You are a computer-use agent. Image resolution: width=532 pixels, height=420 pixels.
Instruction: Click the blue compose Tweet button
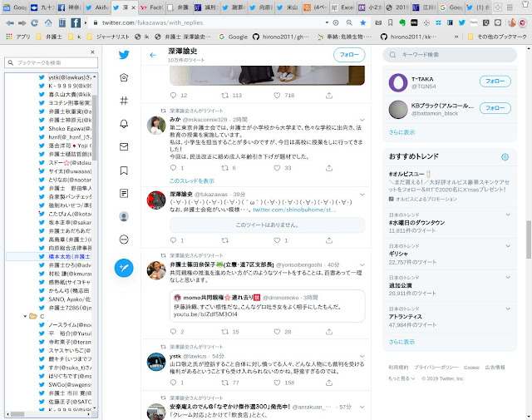click(x=124, y=268)
